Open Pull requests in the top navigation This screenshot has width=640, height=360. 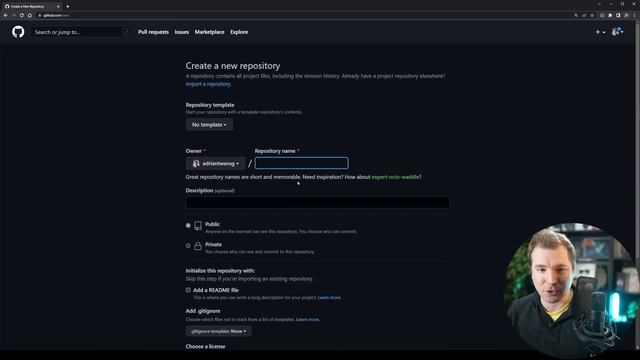point(153,32)
